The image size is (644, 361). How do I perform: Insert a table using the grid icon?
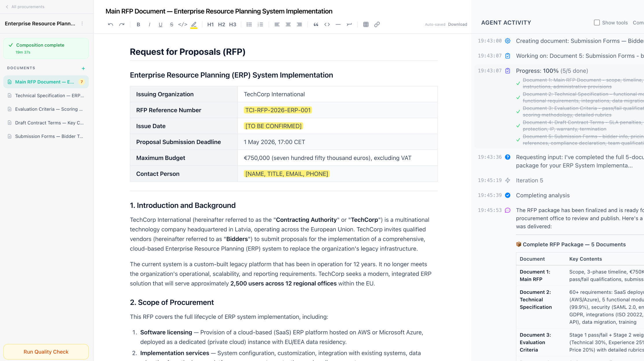366,25
